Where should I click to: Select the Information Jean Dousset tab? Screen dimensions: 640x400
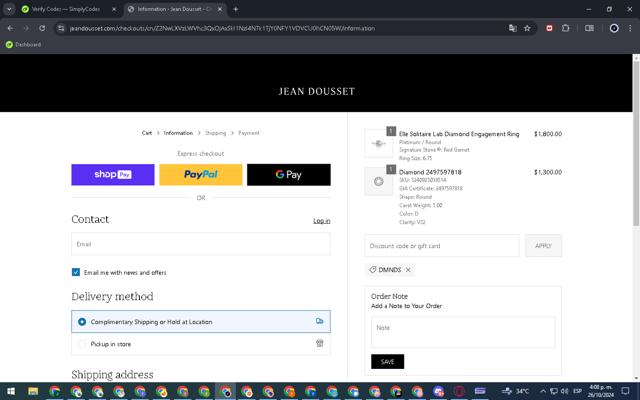pyautogui.click(x=175, y=9)
